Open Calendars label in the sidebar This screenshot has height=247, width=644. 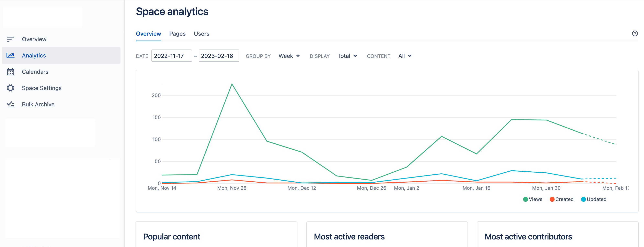35,72
